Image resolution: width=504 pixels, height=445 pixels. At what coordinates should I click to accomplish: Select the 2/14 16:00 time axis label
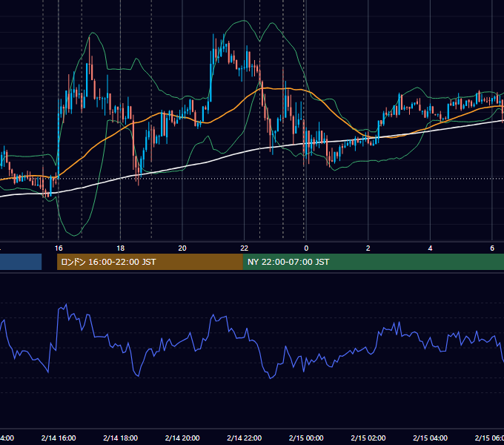[x=59, y=438]
